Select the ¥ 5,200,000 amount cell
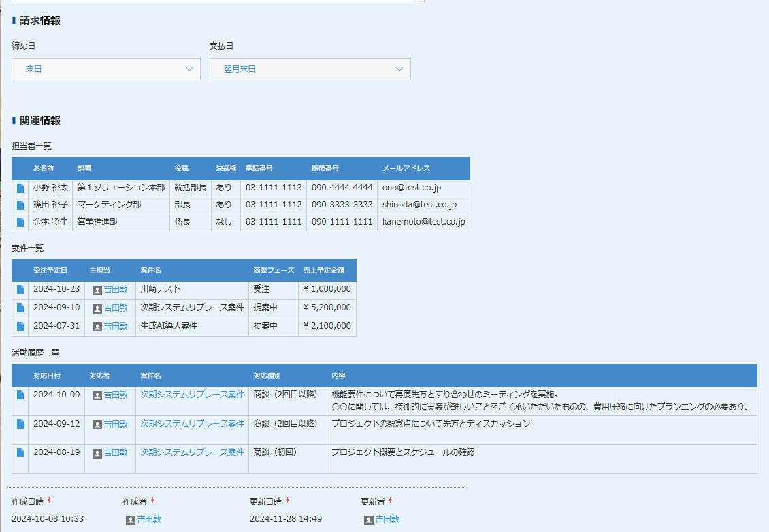This screenshot has height=532, width=769. tap(327, 308)
